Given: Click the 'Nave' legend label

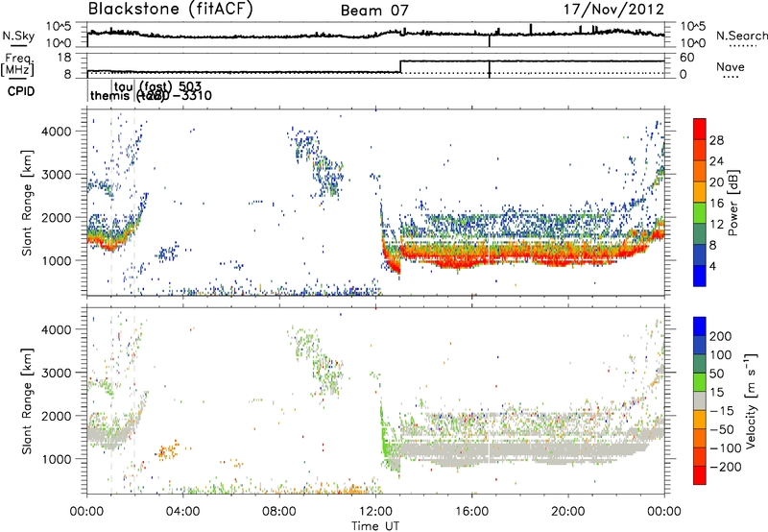Looking at the screenshot, I should pyautogui.click(x=731, y=66).
